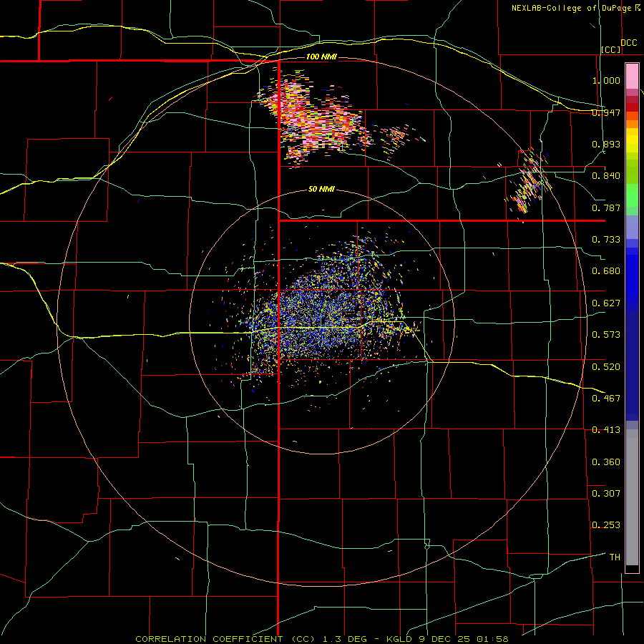
Task: Click the 0.947 scale value
Action: [x=606, y=112]
